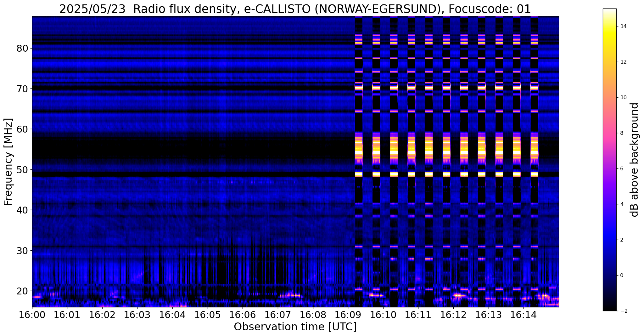Click the 40 MHz frequency tick label
This screenshot has width=644, height=336.
pos(22,210)
